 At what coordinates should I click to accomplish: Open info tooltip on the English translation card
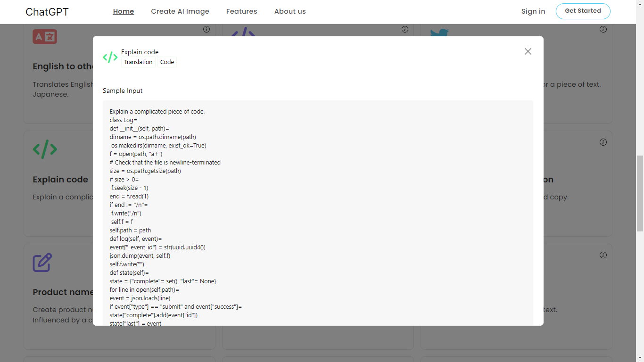[x=206, y=29]
